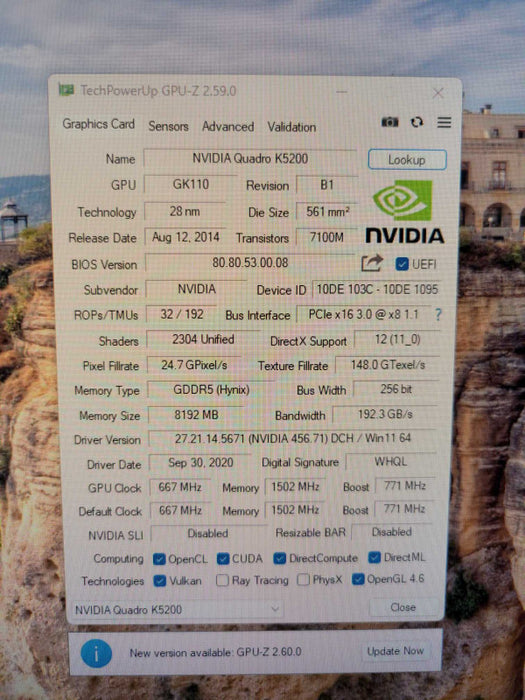Viewport: 525px width, 700px height.
Task: Click the Transistors field 7100M
Action: click(x=327, y=237)
